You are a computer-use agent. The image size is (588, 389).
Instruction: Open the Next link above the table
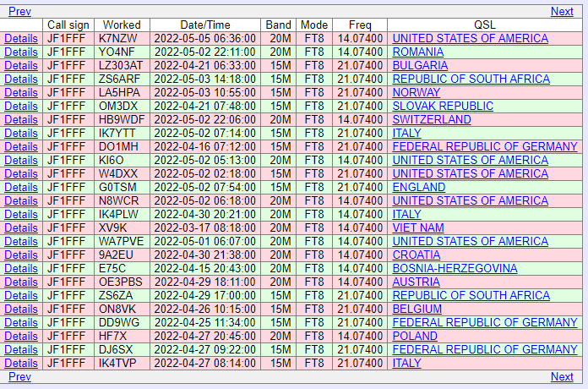562,11
